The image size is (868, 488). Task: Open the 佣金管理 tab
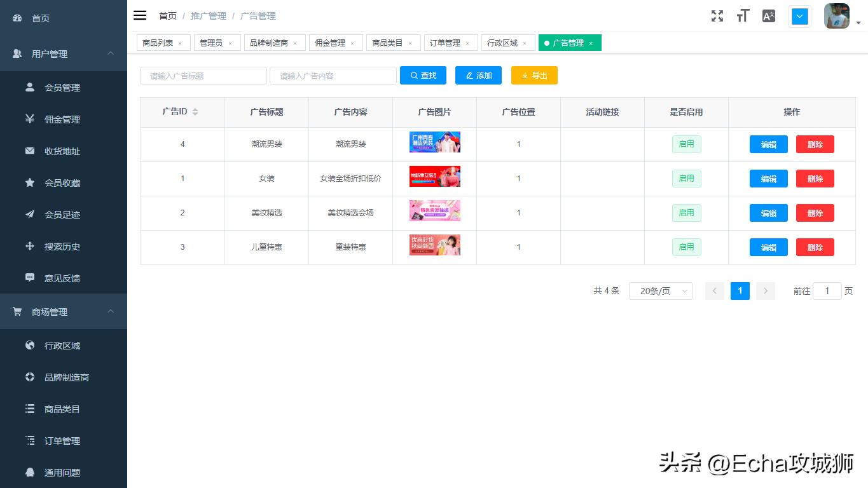[331, 43]
